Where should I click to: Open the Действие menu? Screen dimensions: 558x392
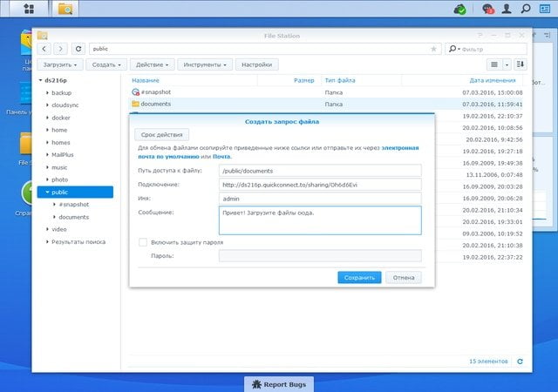[152, 64]
